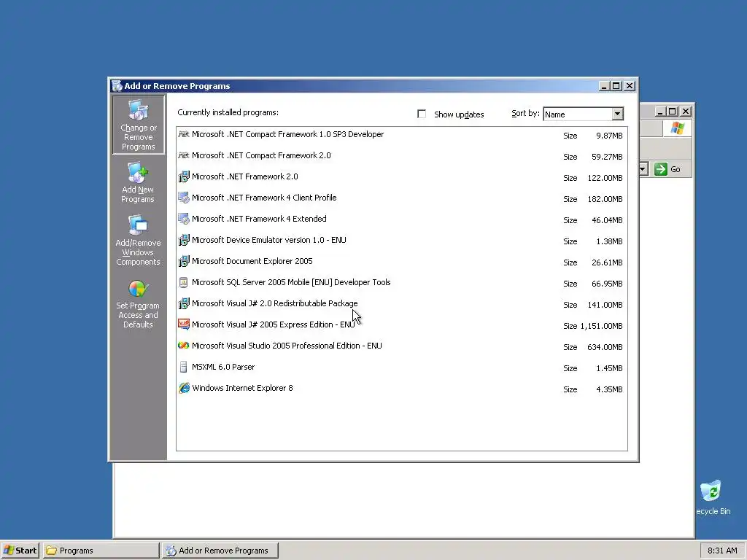The image size is (747, 560).
Task: Enable the Show updates checkbox
Action: point(422,114)
